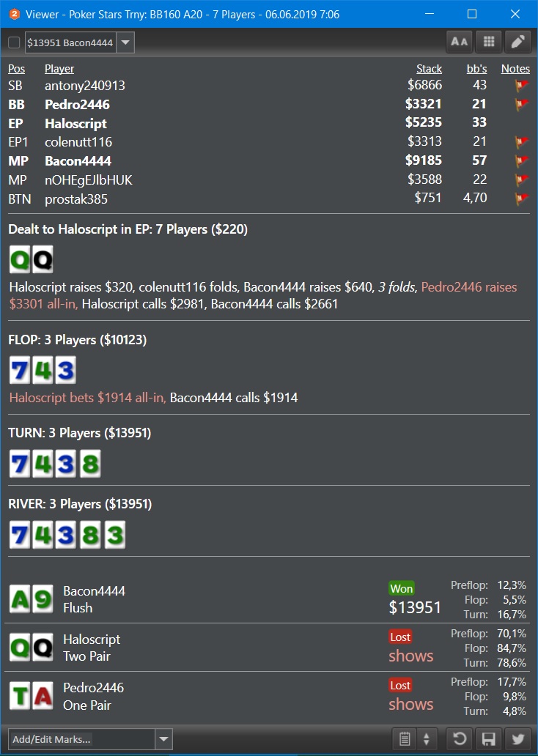The image size is (538, 756).
Task: Click the clipboard copy icon
Action: tap(405, 738)
